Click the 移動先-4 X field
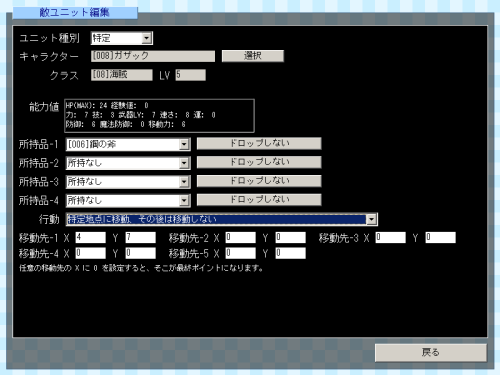 tap(90, 253)
